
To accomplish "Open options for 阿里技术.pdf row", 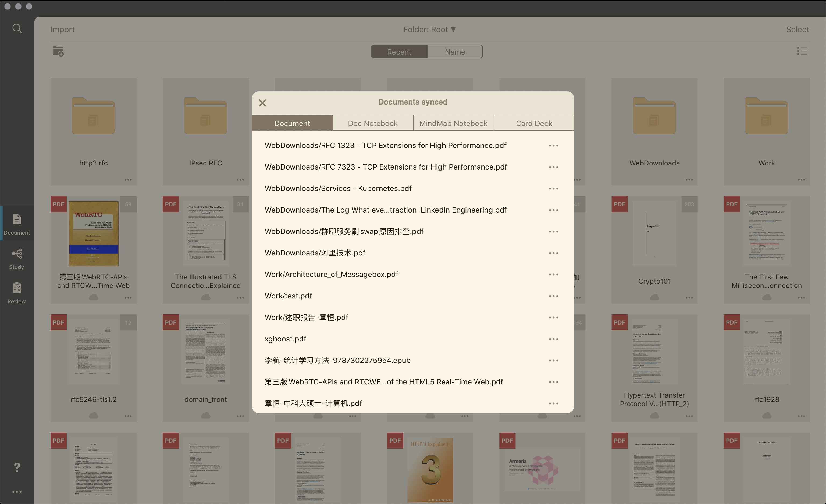I will tap(553, 253).
